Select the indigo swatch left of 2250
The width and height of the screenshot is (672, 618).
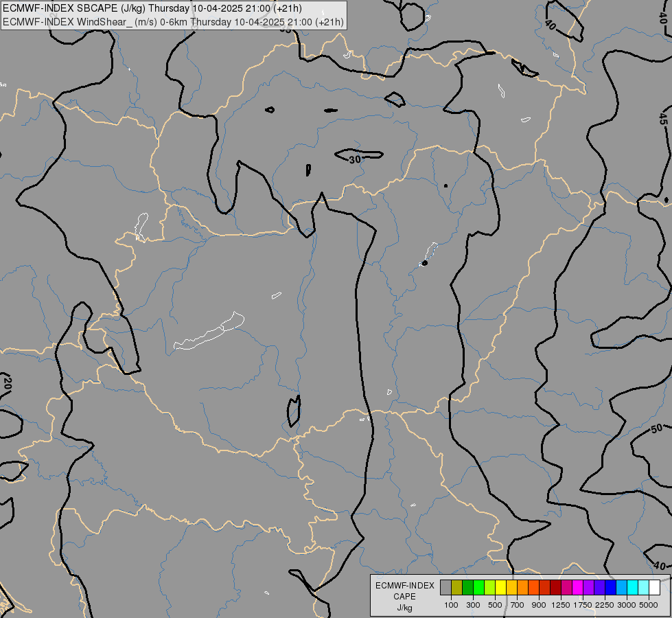pyautogui.click(x=599, y=587)
